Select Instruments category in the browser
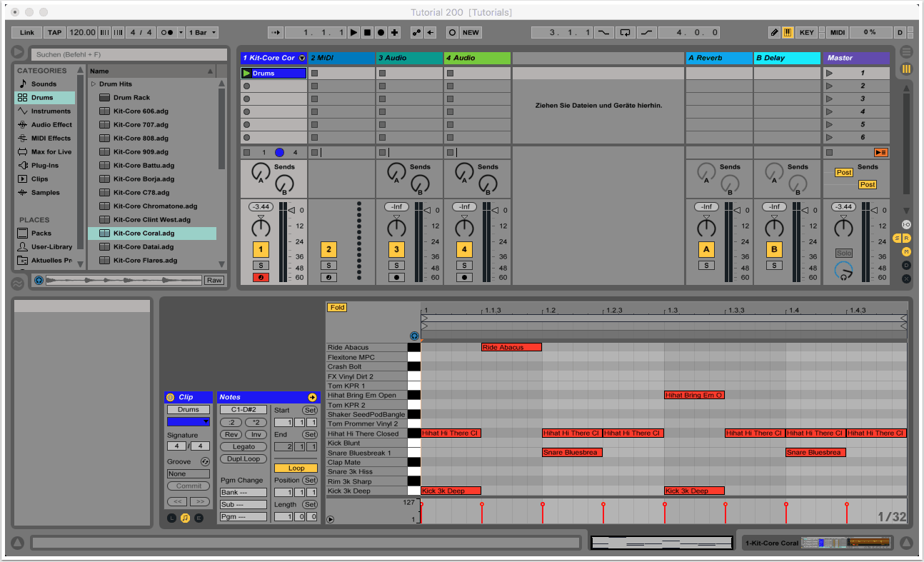This screenshot has width=924, height=562. coord(50,111)
